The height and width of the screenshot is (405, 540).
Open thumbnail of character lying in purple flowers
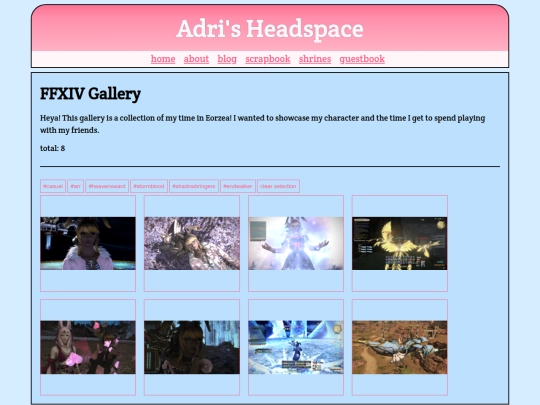pos(192,243)
